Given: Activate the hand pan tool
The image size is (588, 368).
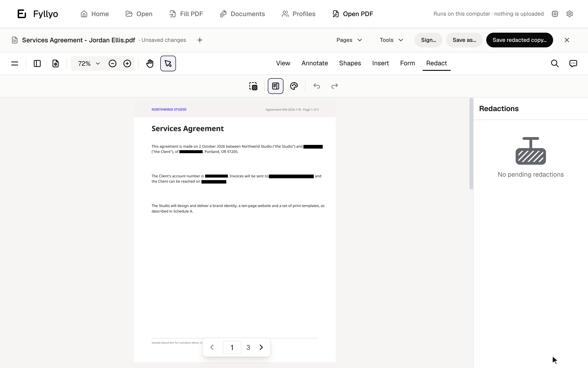Looking at the screenshot, I should coord(150,63).
